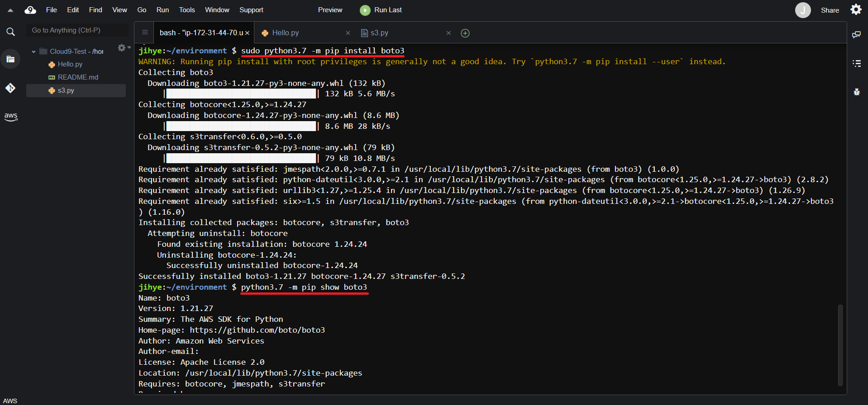The image size is (868, 405).
Task: Open the Tools menu
Action: point(187,10)
